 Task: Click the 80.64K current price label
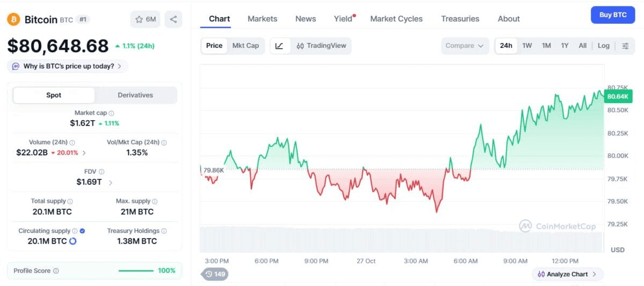click(x=618, y=97)
